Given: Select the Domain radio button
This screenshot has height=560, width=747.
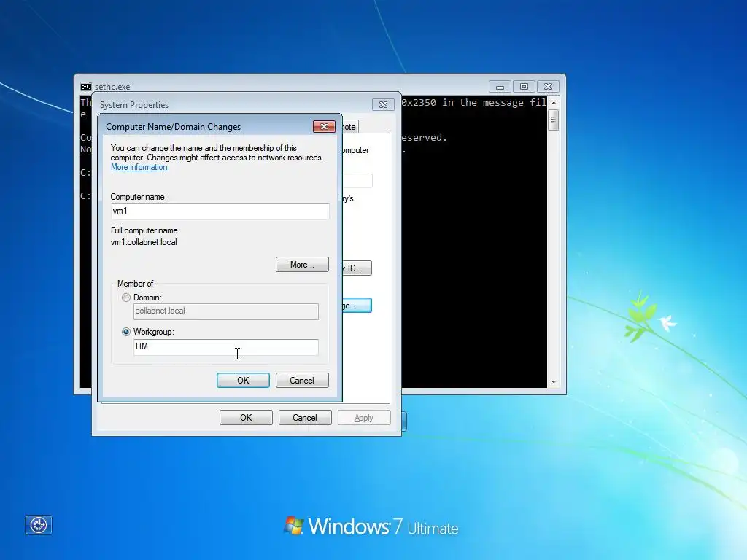Looking at the screenshot, I should [125, 297].
